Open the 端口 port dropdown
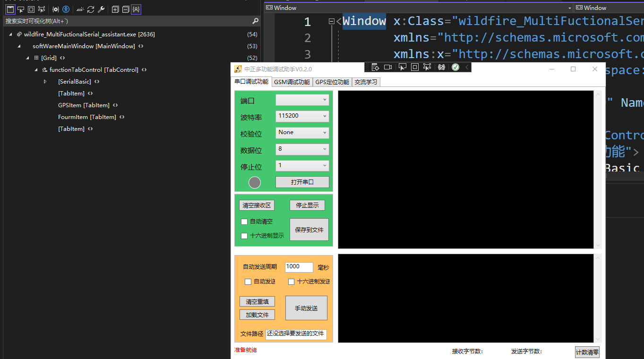 pos(302,100)
